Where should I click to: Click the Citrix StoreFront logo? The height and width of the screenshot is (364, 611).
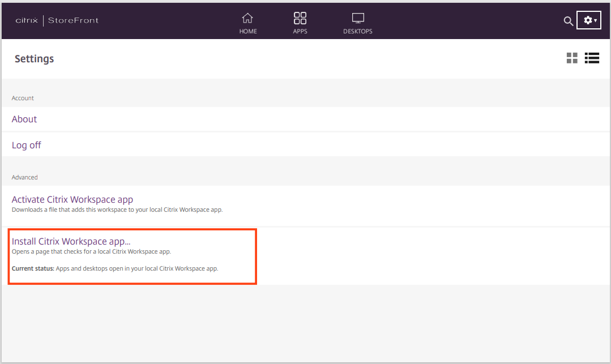click(x=57, y=20)
